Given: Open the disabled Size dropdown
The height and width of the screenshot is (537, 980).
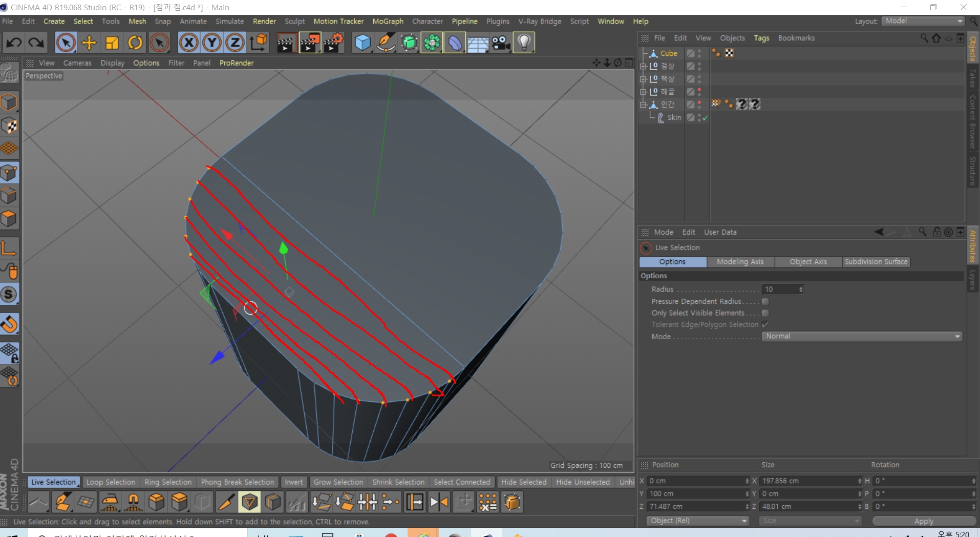Looking at the screenshot, I should [x=810, y=521].
